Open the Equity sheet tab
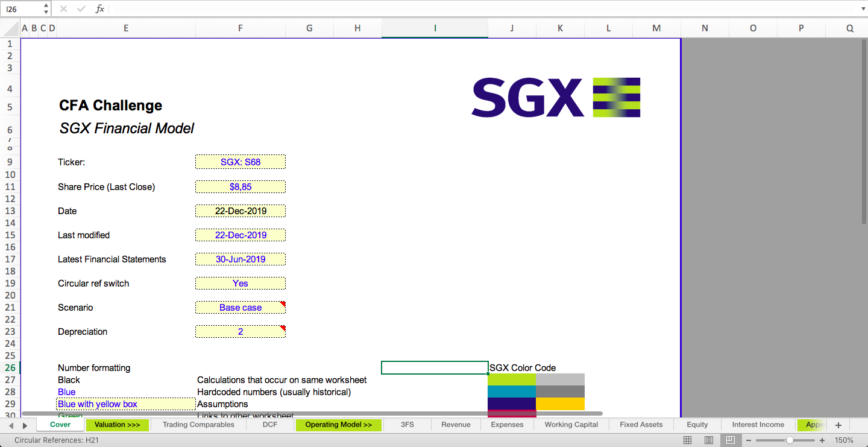Viewport: 868px width, 447px height. coord(697,425)
